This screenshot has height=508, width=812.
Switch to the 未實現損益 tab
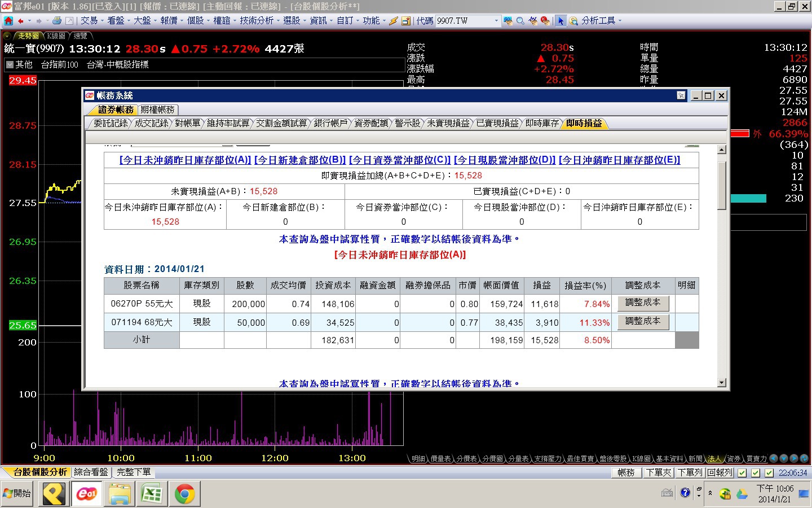click(448, 123)
